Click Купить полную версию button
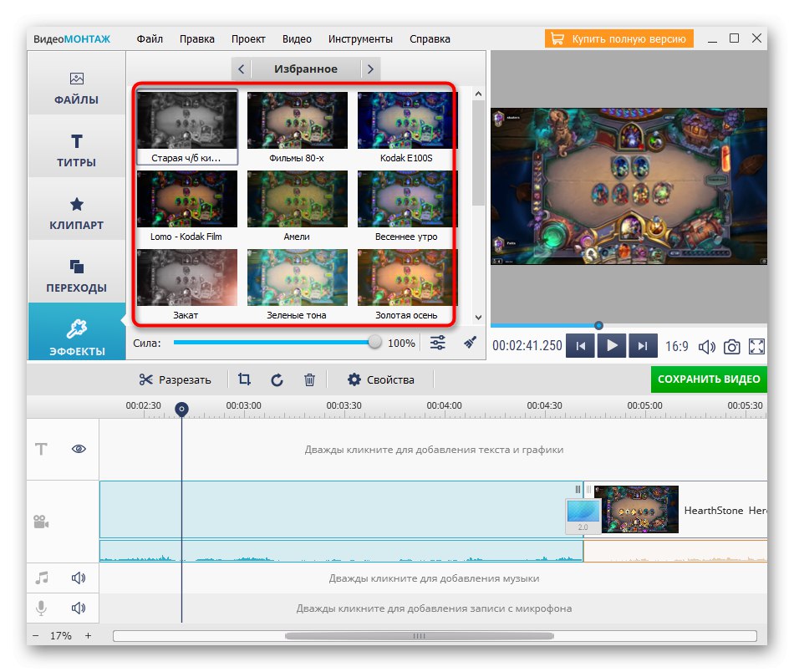Screen dimensions: 794x672 click(x=618, y=39)
